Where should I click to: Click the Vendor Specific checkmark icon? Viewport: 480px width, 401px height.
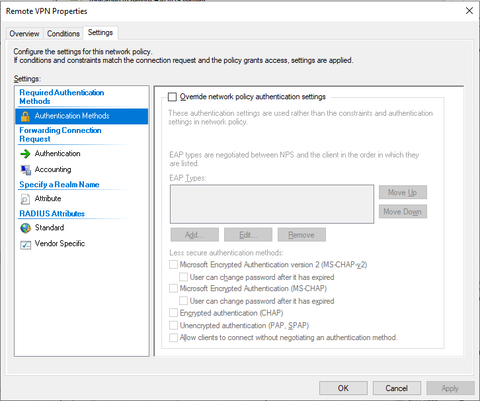pos(25,245)
